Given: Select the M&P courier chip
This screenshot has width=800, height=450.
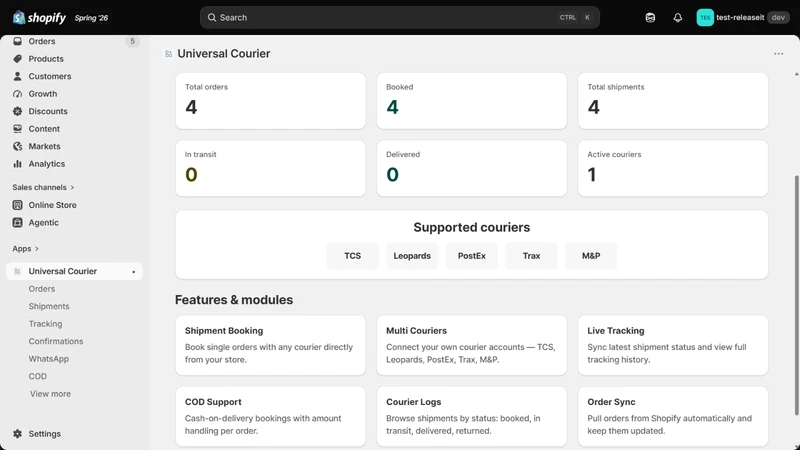Looking at the screenshot, I should point(591,256).
